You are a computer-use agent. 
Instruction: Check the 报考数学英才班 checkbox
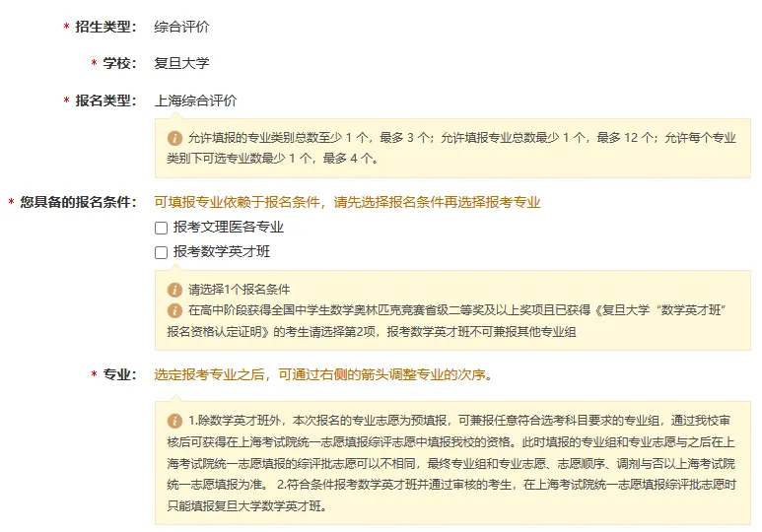(161, 252)
